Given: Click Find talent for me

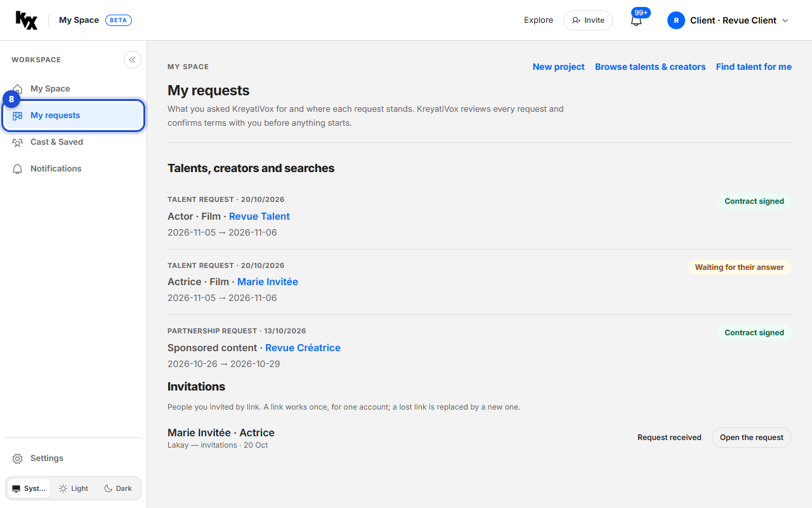Looking at the screenshot, I should pos(754,67).
